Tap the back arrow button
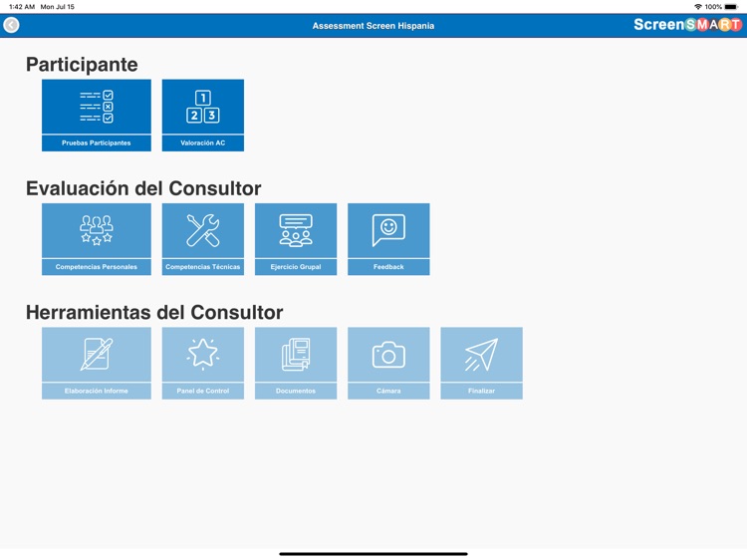 click(x=11, y=25)
